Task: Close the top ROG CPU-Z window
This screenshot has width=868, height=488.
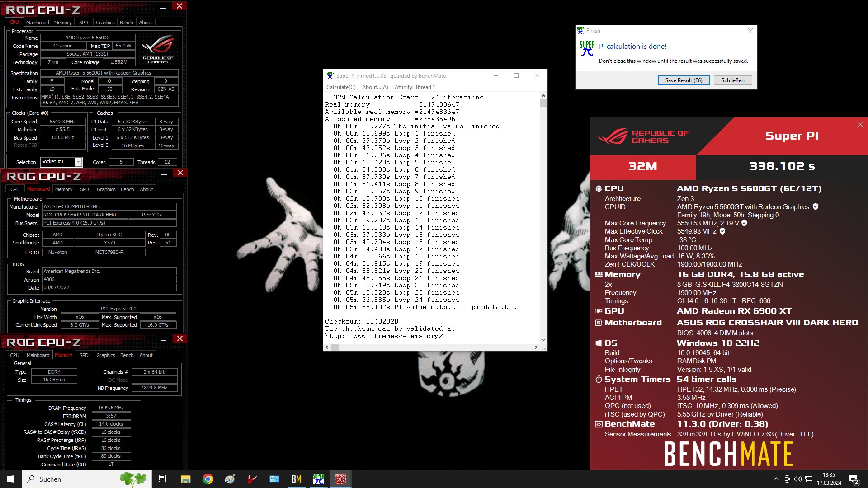Action: coord(179,6)
